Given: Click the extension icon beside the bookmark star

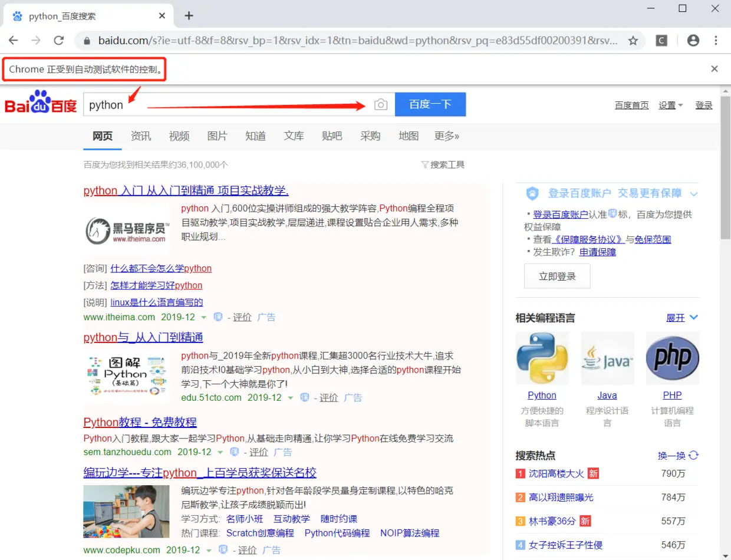Looking at the screenshot, I should click(661, 41).
